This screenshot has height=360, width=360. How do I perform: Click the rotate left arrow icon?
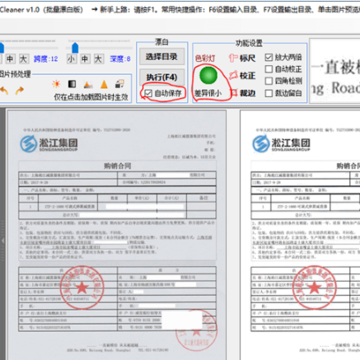(3, 90)
